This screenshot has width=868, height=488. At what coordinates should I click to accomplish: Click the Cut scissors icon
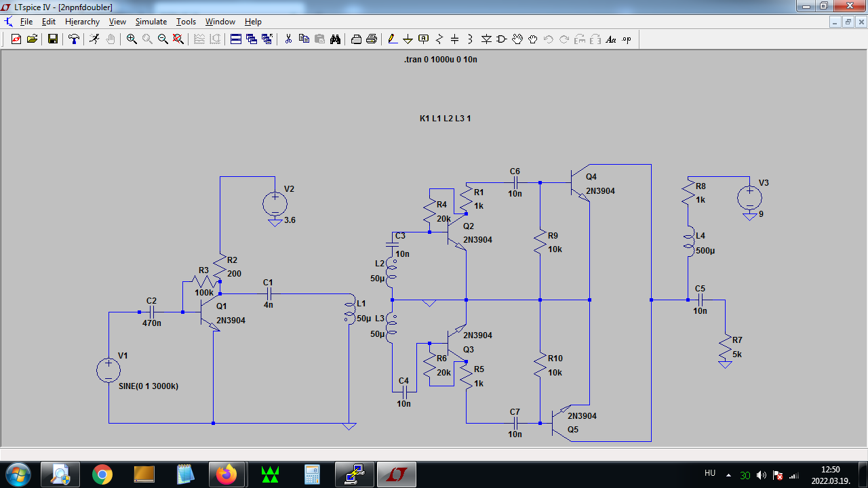[x=288, y=39]
